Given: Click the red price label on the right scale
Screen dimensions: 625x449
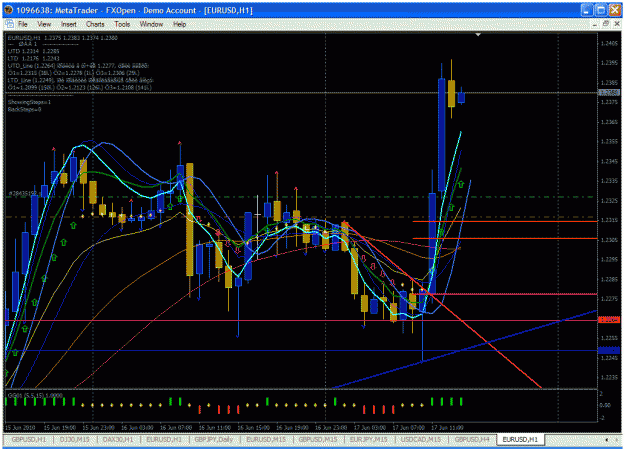Looking at the screenshot, I should 609,320.
